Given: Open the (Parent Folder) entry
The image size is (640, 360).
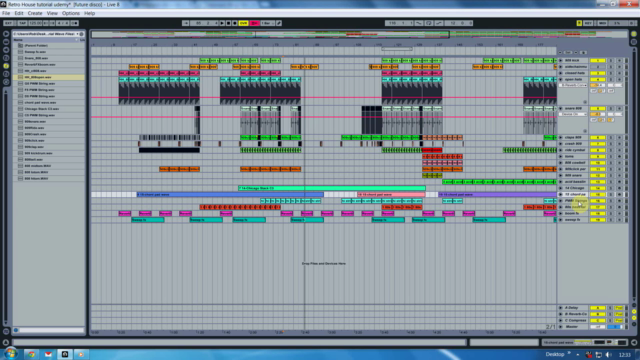Looking at the screenshot, I should point(36,45).
